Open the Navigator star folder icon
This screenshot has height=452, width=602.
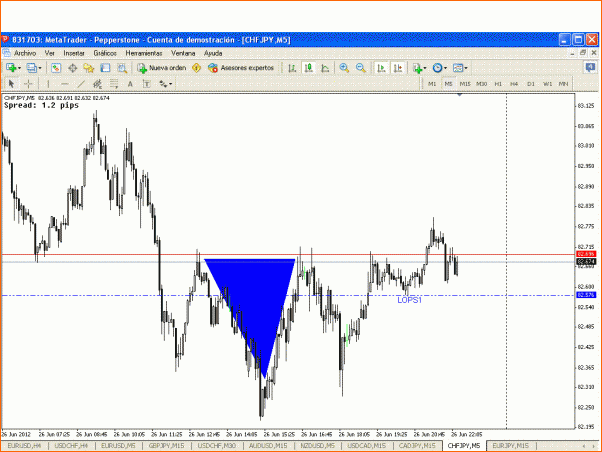pos(89,68)
